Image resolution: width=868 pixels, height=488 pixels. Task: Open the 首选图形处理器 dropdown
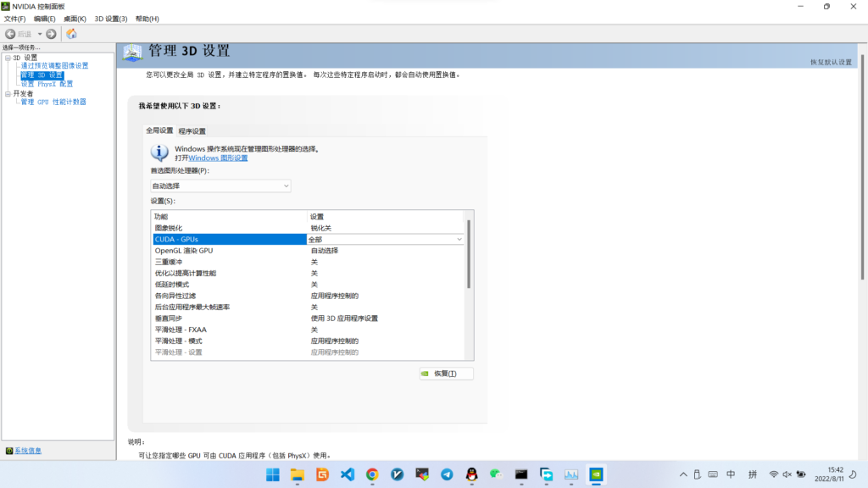coord(220,186)
